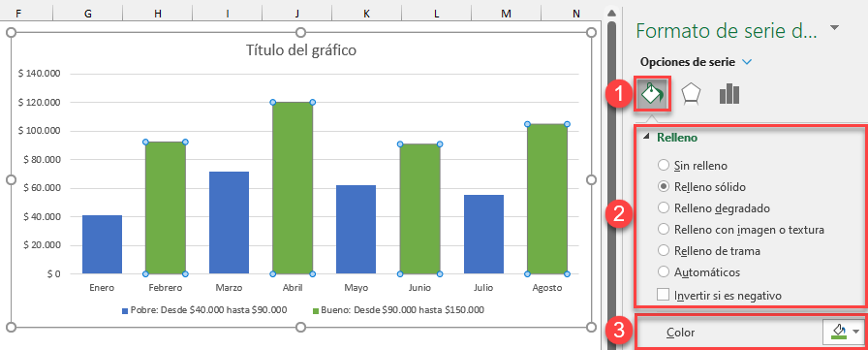Image resolution: width=868 pixels, height=350 pixels.
Task: Open the Series Options bar chart tab
Action: 729,94
